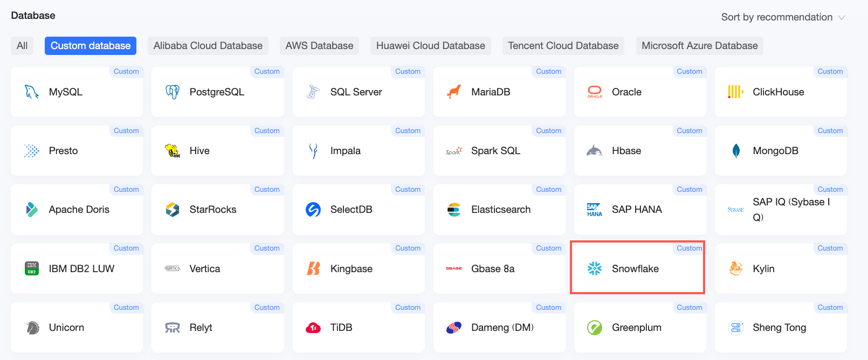Click the Gbase 8a logo icon
The image size is (868, 360).
[454, 268]
